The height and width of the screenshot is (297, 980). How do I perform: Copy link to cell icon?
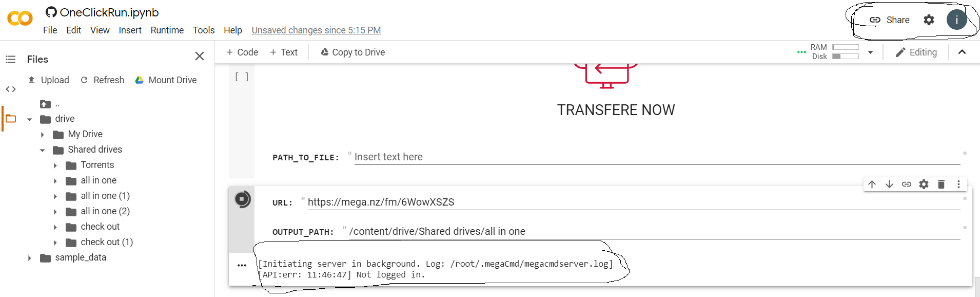pyautogui.click(x=907, y=184)
